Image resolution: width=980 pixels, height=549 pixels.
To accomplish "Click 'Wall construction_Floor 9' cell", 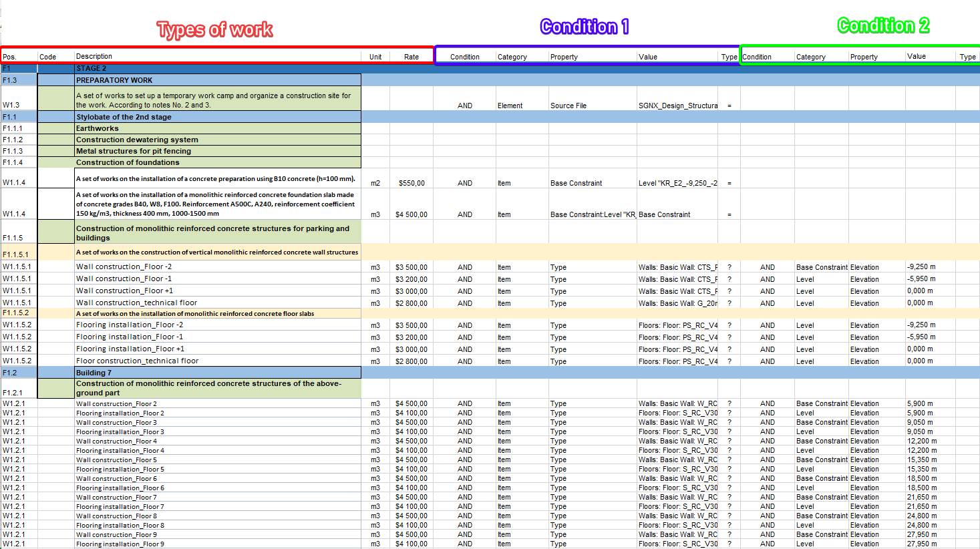I will click(217, 534).
